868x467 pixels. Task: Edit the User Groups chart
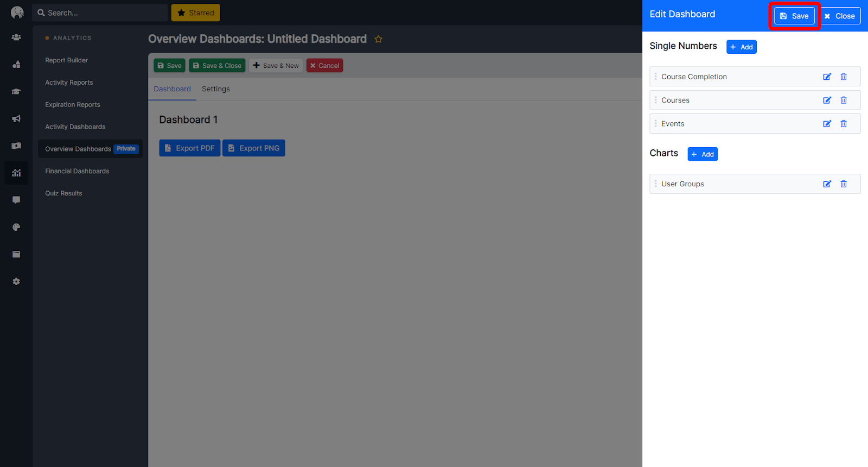(x=827, y=184)
